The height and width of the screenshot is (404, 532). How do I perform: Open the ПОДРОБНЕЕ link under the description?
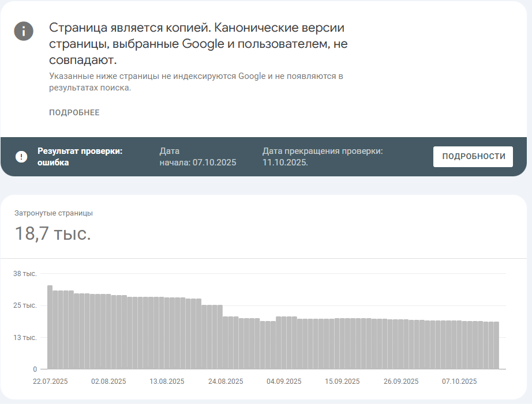74,112
